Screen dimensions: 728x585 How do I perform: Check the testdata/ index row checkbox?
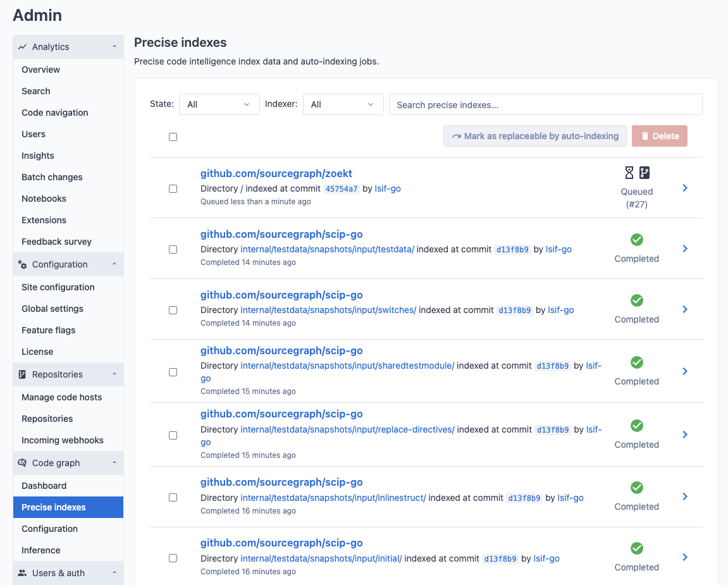click(173, 250)
